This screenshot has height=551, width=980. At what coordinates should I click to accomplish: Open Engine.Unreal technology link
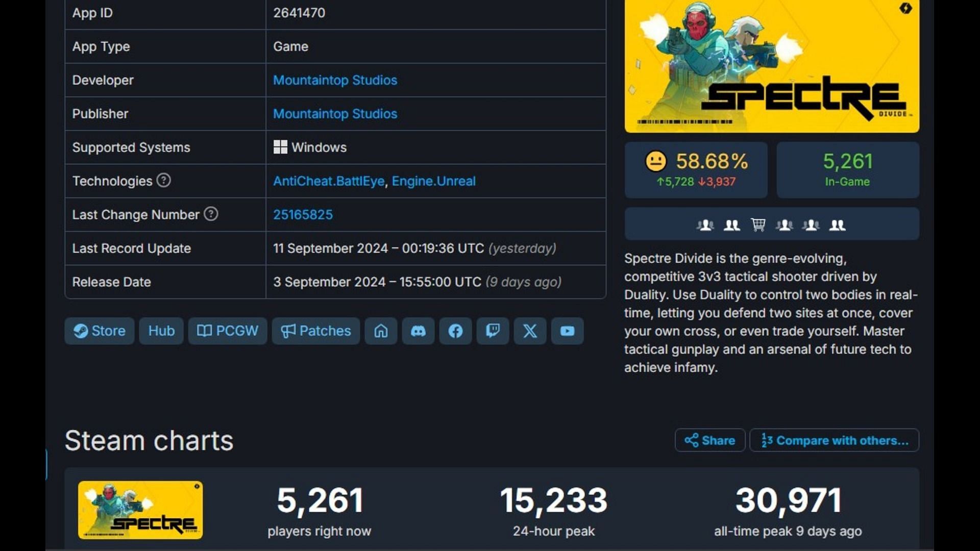coord(434,181)
